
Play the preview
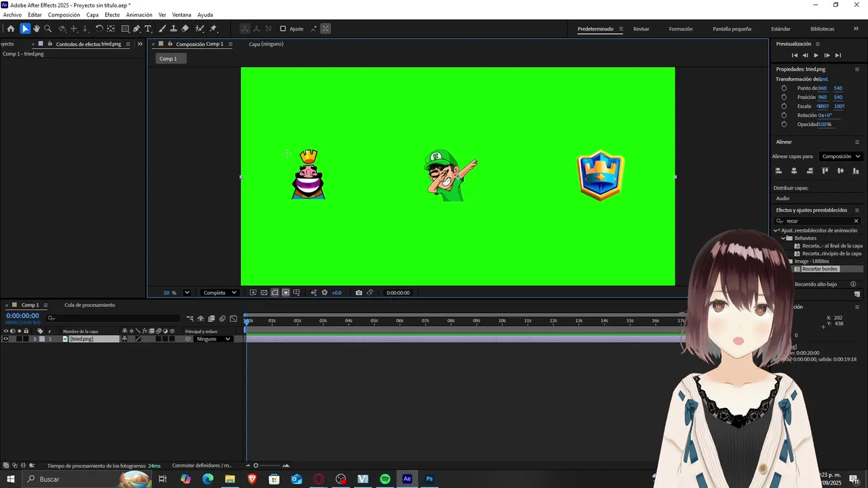point(816,56)
